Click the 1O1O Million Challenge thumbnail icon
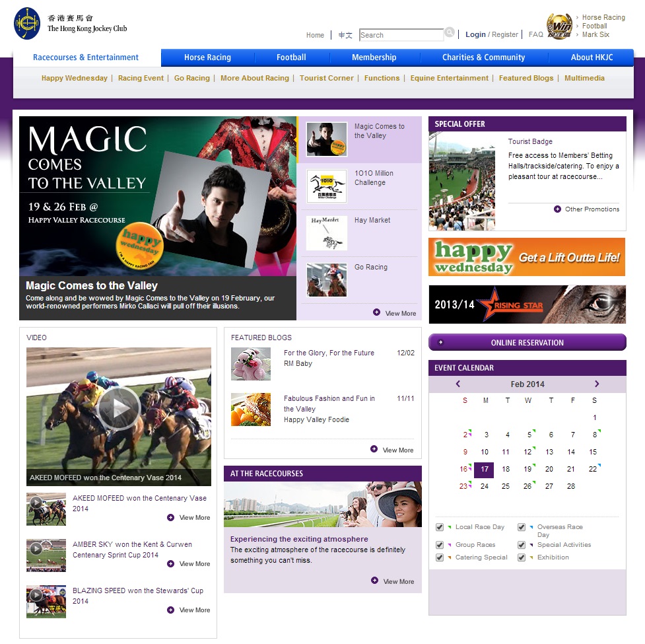The image size is (645, 644). (326, 186)
